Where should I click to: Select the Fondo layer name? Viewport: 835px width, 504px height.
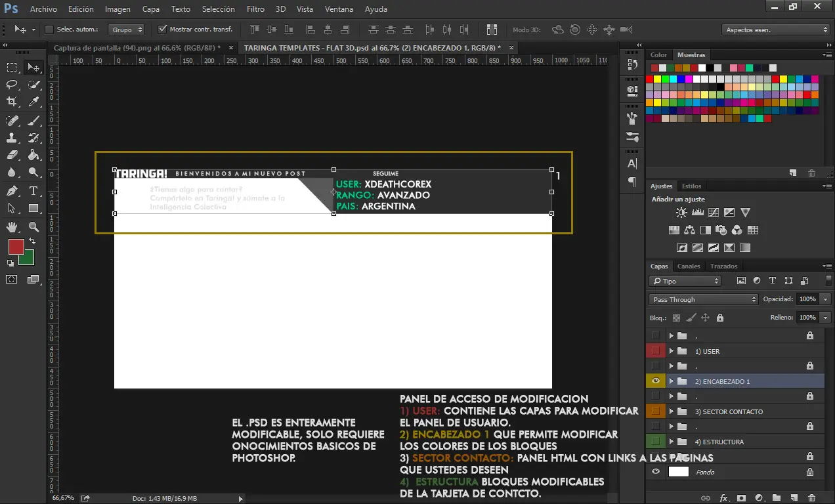point(705,472)
